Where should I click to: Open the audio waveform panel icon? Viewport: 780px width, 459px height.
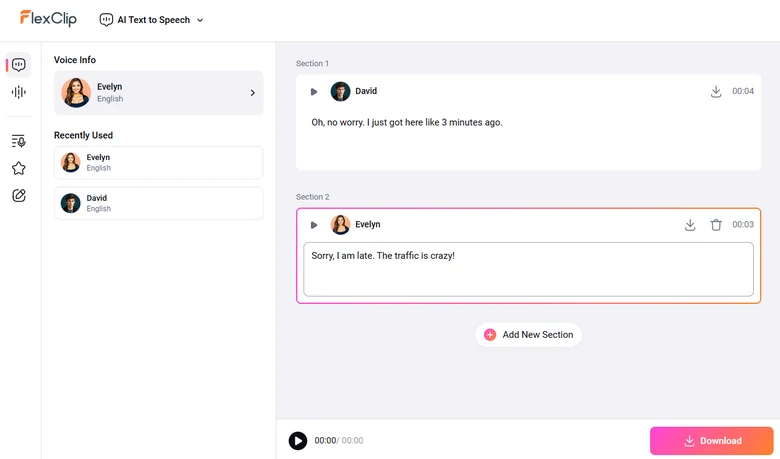18,92
